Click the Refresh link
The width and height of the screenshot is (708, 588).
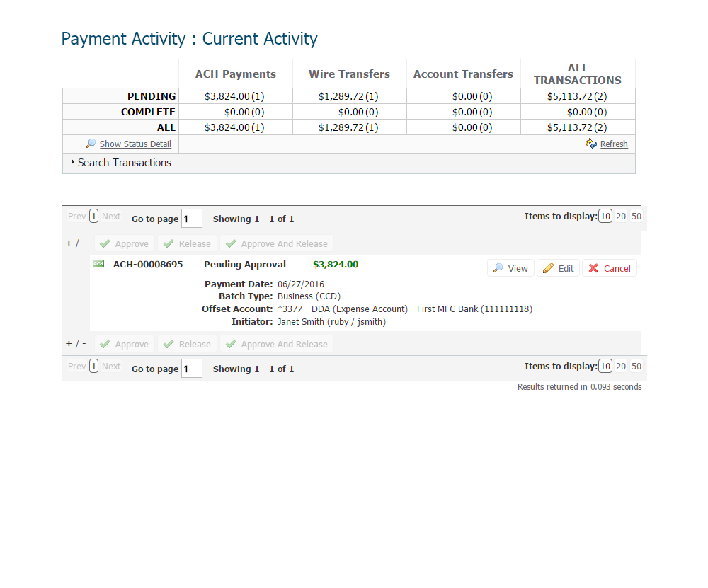(x=614, y=144)
